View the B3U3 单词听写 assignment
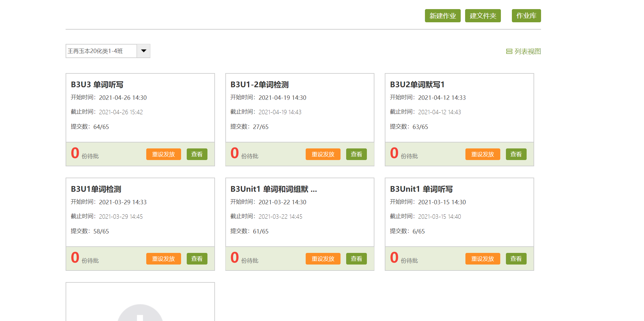Screen dimensions: 644x321 tap(197, 154)
